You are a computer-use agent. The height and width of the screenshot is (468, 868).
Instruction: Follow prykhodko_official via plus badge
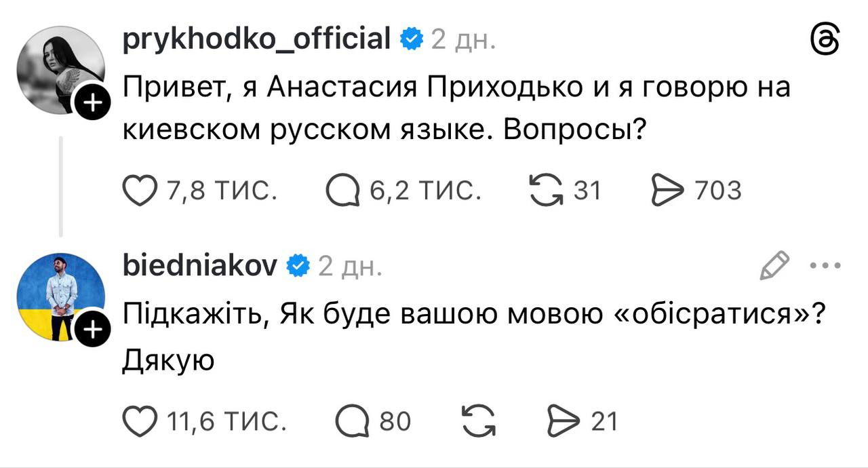(x=94, y=104)
